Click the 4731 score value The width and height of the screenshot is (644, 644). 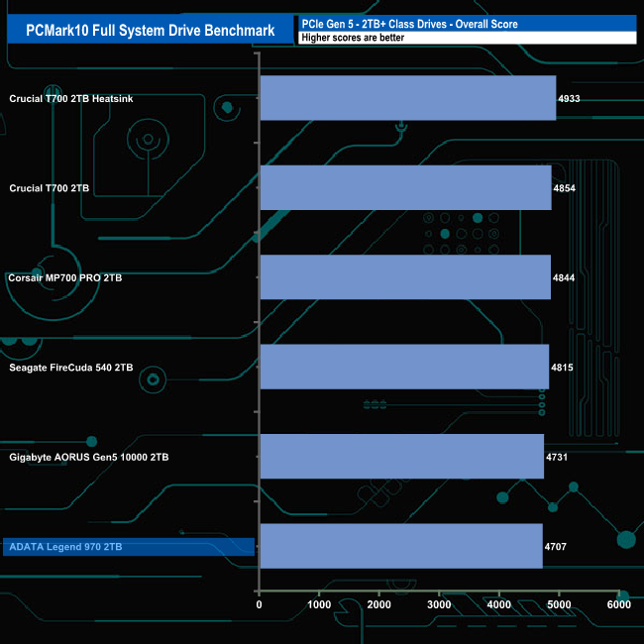coord(557,457)
